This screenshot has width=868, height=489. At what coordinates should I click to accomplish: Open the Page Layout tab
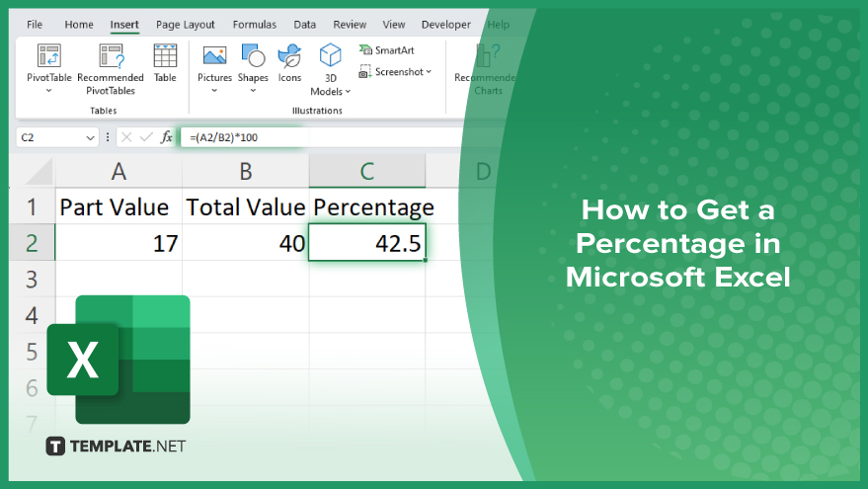pyautogui.click(x=185, y=25)
